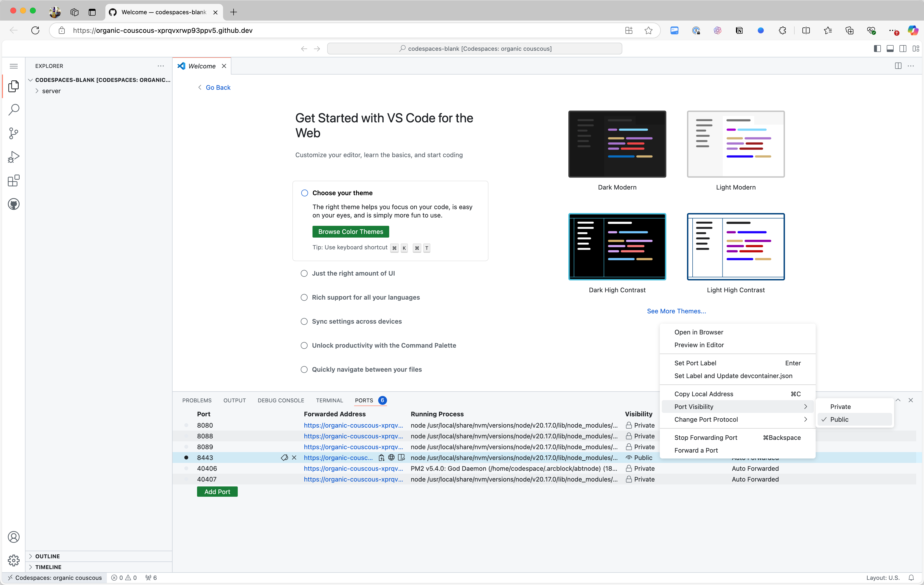The image size is (924, 585).
Task: Open the Extensions view icon
Action: 14,180
